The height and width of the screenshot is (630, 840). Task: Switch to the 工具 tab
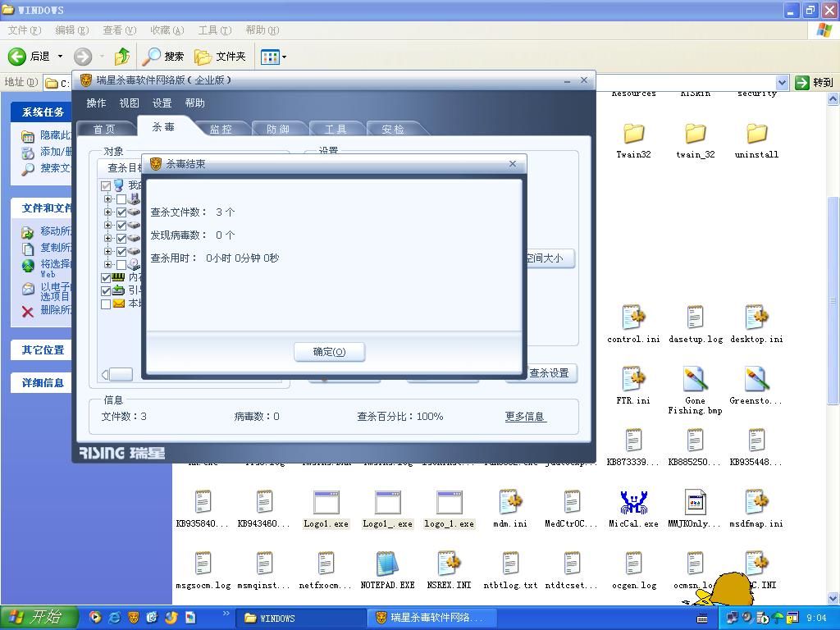click(x=336, y=129)
